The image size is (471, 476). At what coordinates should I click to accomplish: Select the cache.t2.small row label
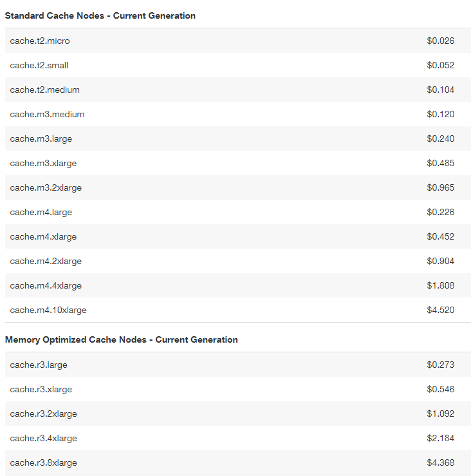(39, 65)
